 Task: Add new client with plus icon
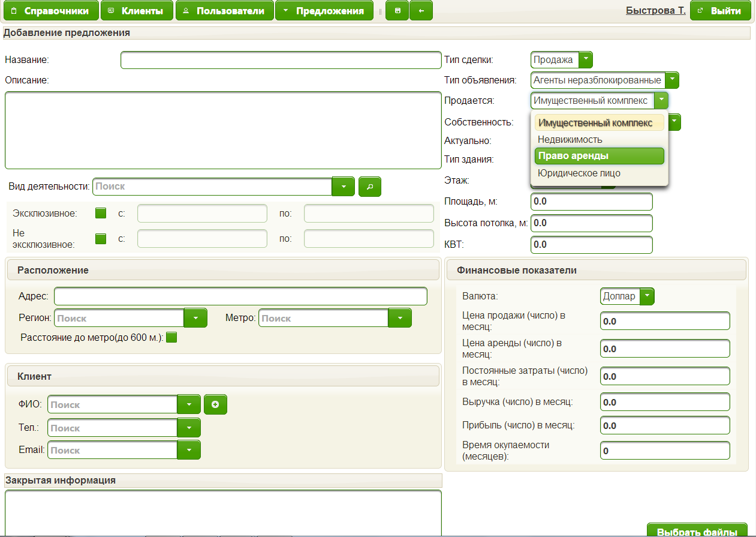click(x=215, y=404)
